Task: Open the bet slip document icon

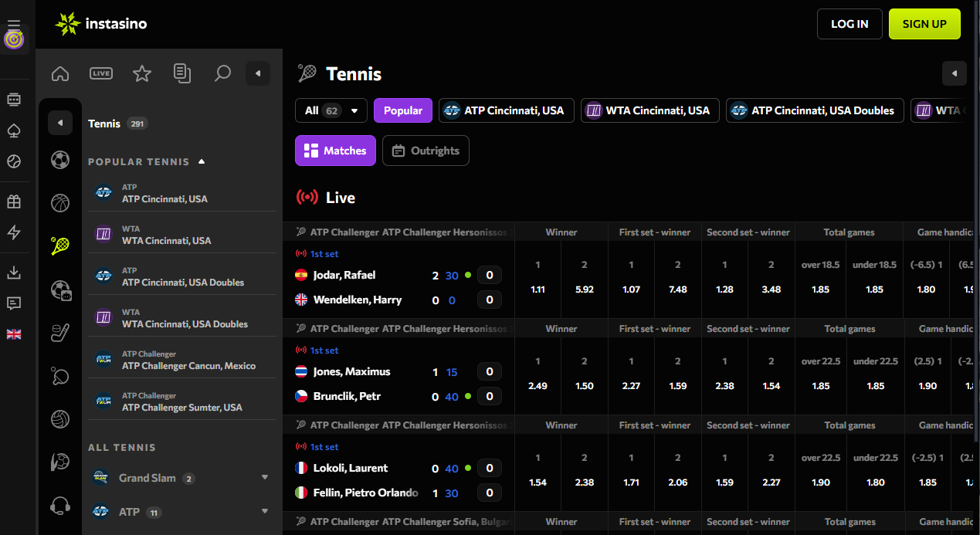Action: pos(182,73)
